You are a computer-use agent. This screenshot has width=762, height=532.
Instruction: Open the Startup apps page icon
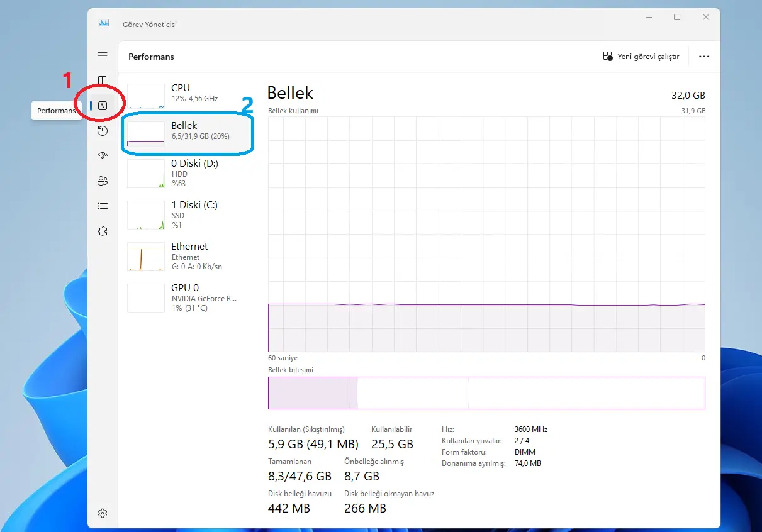(x=103, y=156)
